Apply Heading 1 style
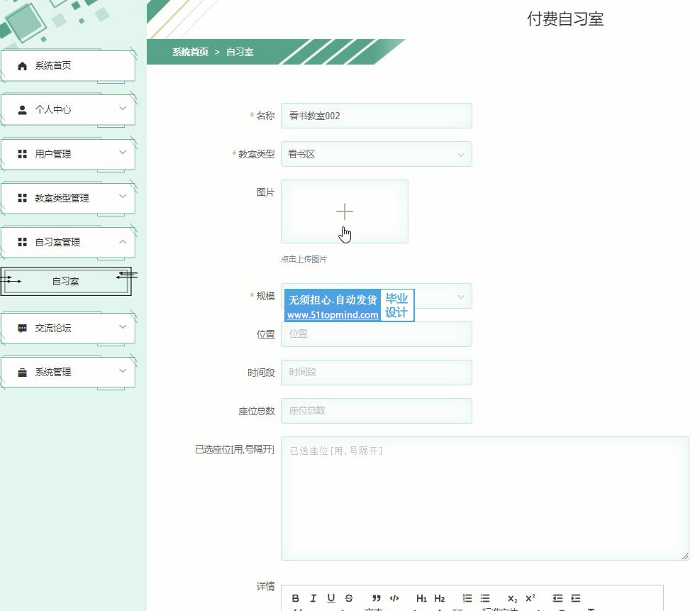Screen dimensions: 700x611 tap(421, 598)
